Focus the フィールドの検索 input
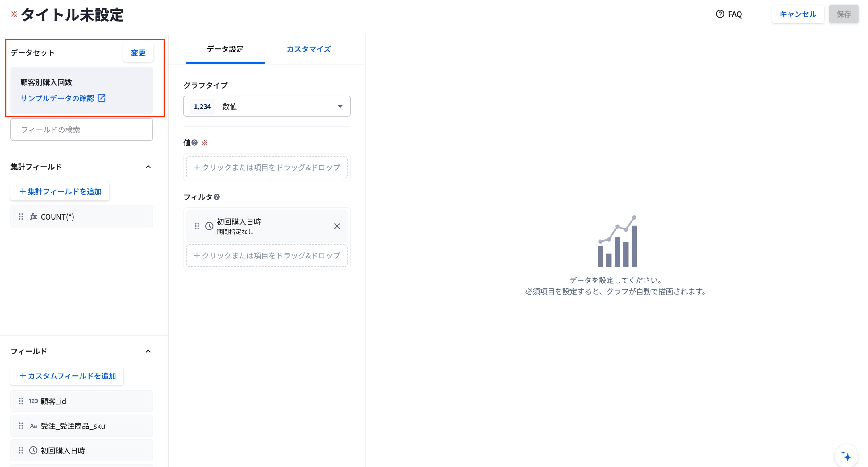The width and height of the screenshot is (868, 467). (81, 130)
